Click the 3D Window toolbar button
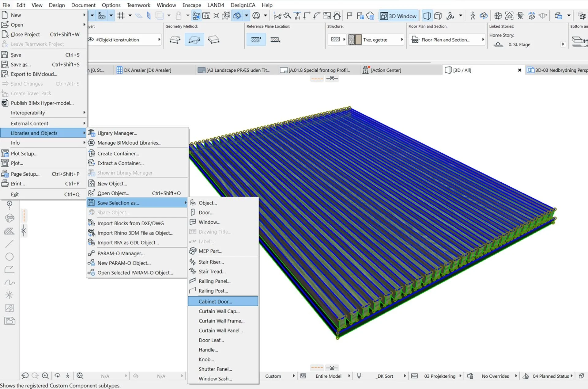Viewport: 588px width, 389px height. pyautogui.click(x=398, y=16)
